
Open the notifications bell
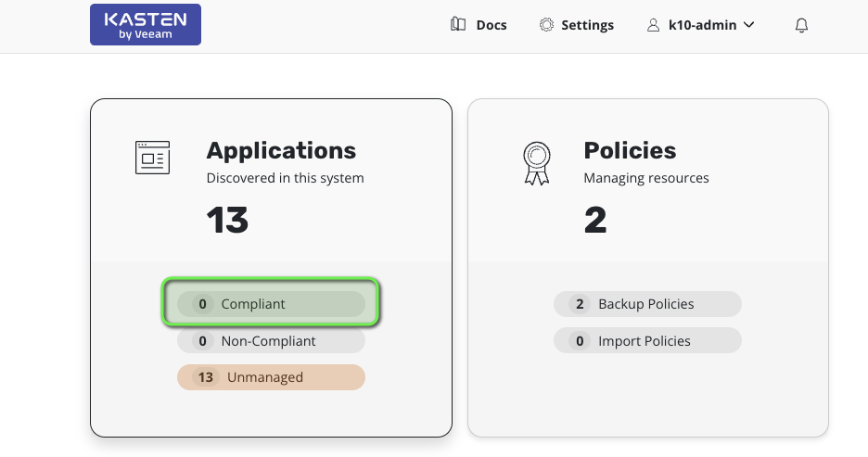[x=802, y=26]
